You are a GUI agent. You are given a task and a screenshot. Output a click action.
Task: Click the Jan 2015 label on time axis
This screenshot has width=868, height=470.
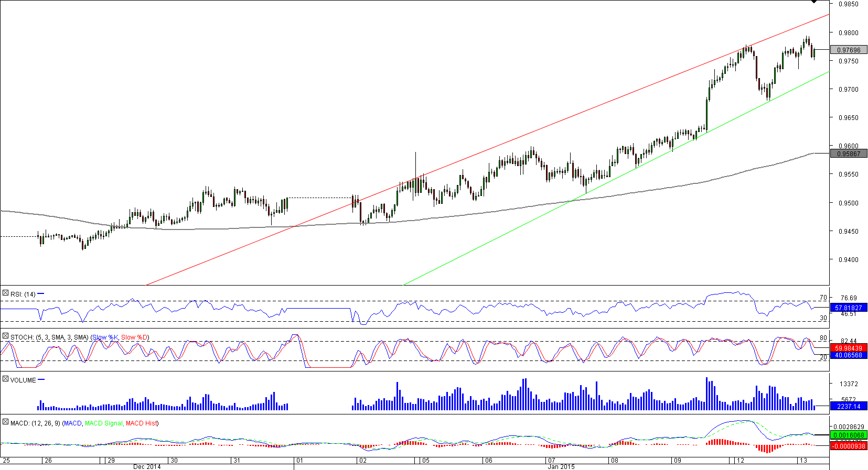pyautogui.click(x=561, y=466)
